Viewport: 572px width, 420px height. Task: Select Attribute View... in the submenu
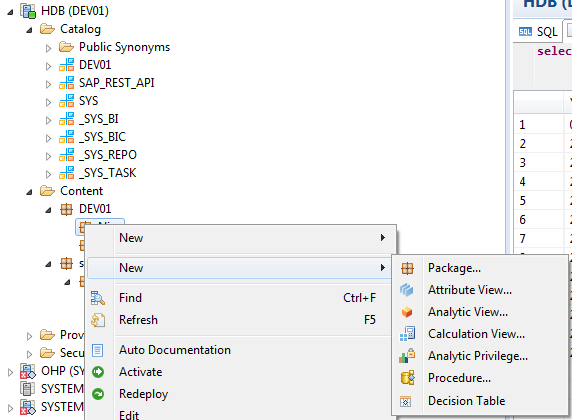point(480,290)
